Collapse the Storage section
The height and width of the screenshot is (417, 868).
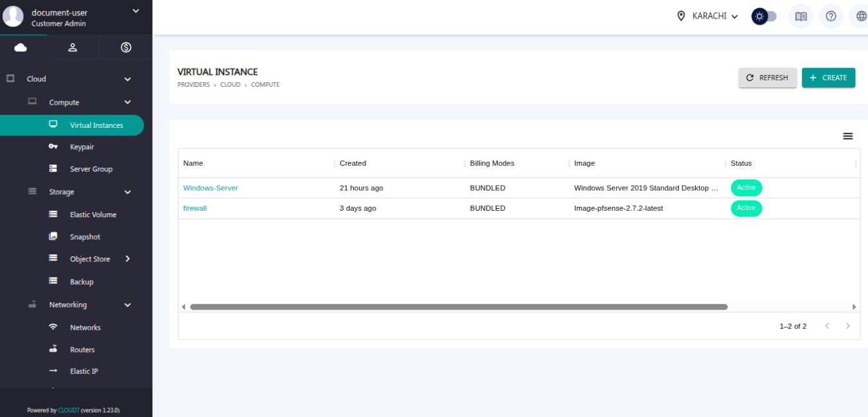pyautogui.click(x=127, y=192)
